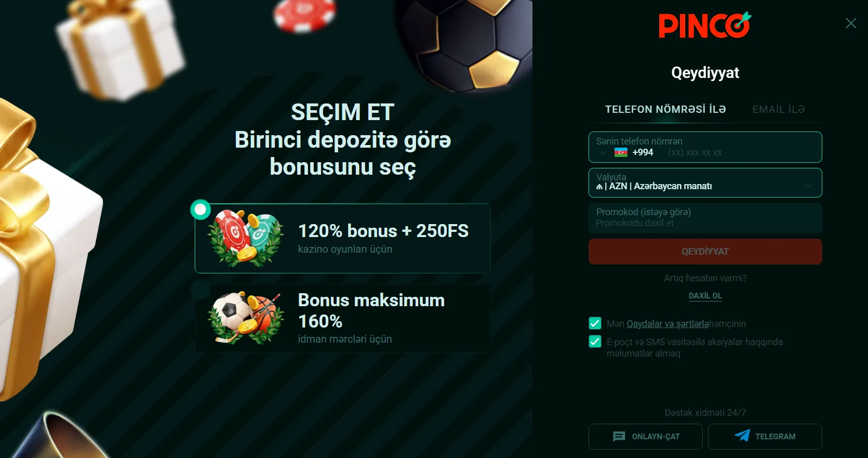The height and width of the screenshot is (458, 868).
Task: Switch to EMAİL İLƏ tab
Action: click(778, 109)
